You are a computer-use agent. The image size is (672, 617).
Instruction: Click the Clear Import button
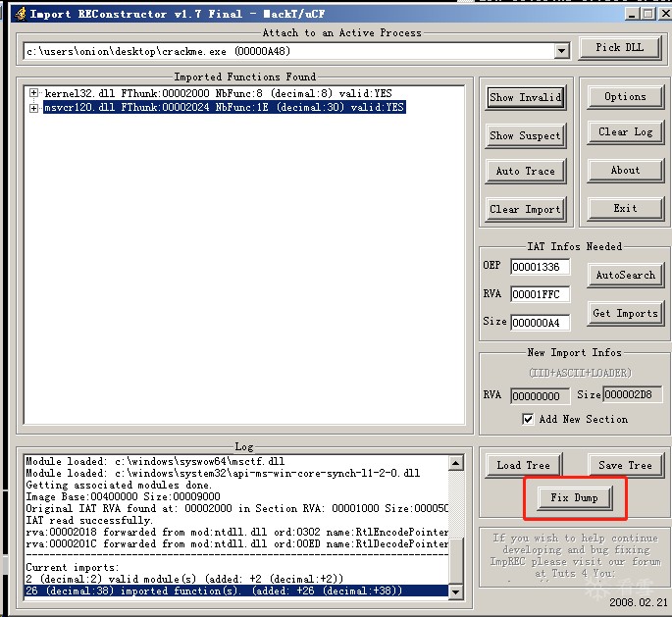(x=526, y=209)
